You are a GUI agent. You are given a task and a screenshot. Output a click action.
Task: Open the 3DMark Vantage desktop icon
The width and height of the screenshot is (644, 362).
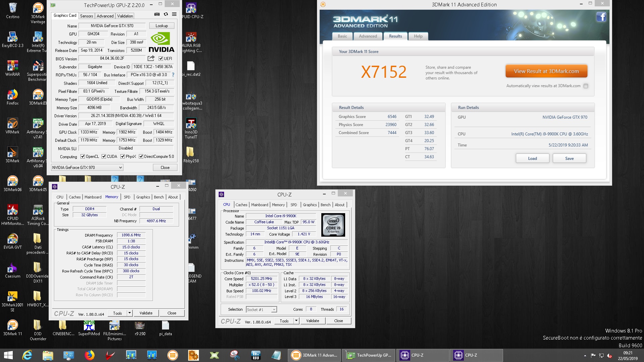coord(38,13)
